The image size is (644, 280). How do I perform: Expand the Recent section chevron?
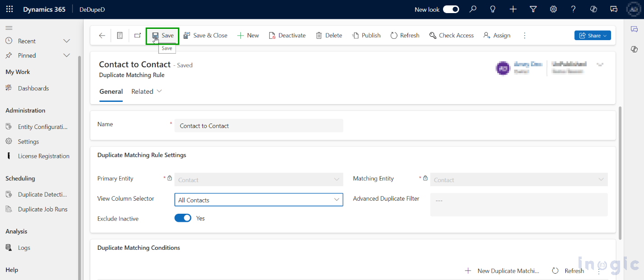point(67,41)
